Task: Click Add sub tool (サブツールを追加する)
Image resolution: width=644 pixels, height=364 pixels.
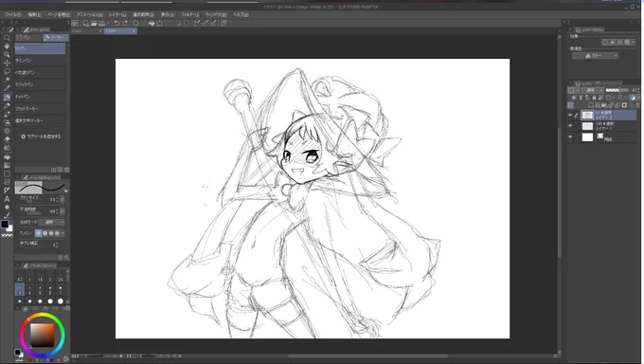Action: click(x=41, y=136)
